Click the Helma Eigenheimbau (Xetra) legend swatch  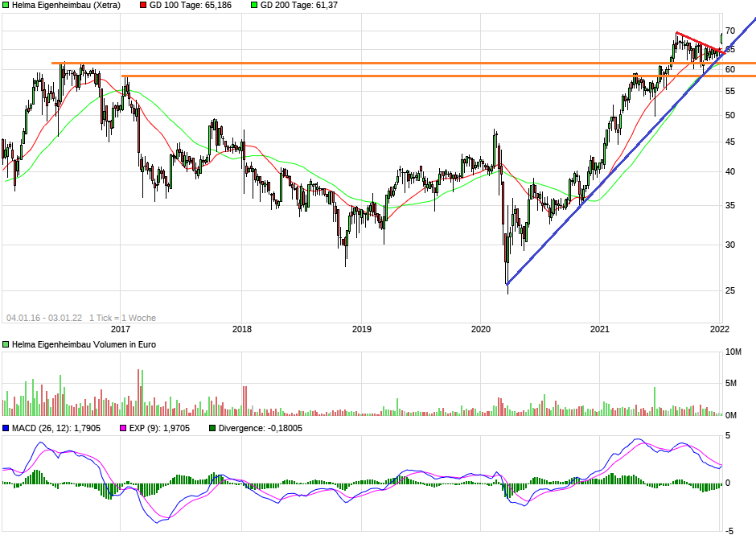[6, 5]
